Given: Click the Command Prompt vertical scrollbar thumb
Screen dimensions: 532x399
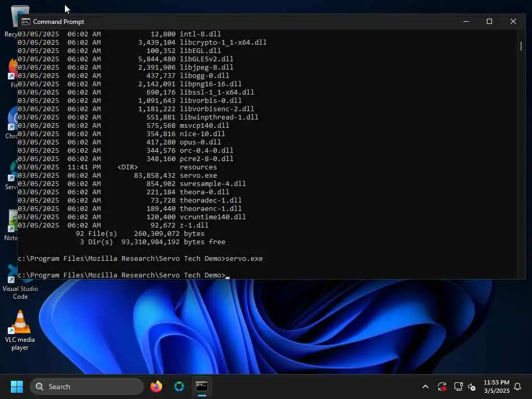Looking at the screenshot, I should (x=521, y=46).
